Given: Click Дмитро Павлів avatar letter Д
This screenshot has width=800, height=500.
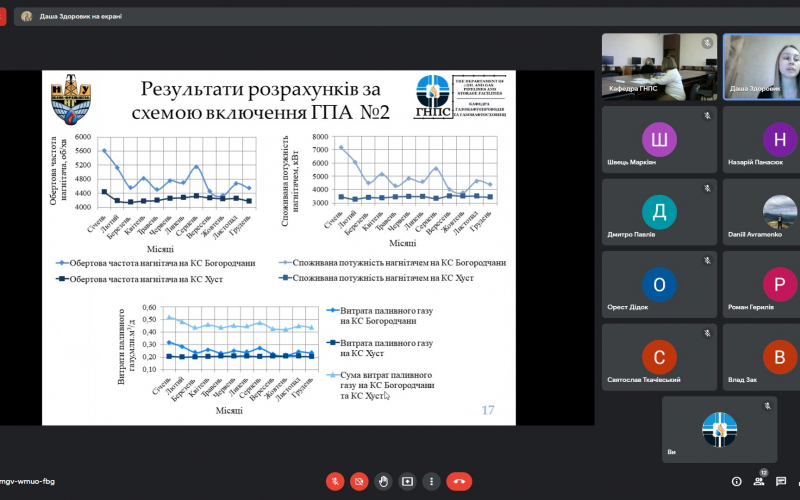Looking at the screenshot, I should click(x=659, y=211).
